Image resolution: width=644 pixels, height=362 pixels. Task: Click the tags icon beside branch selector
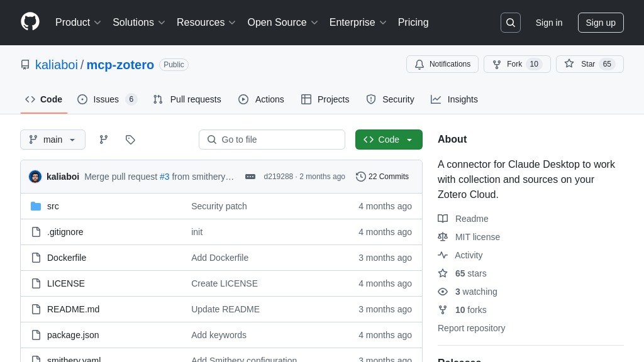point(130,140)
